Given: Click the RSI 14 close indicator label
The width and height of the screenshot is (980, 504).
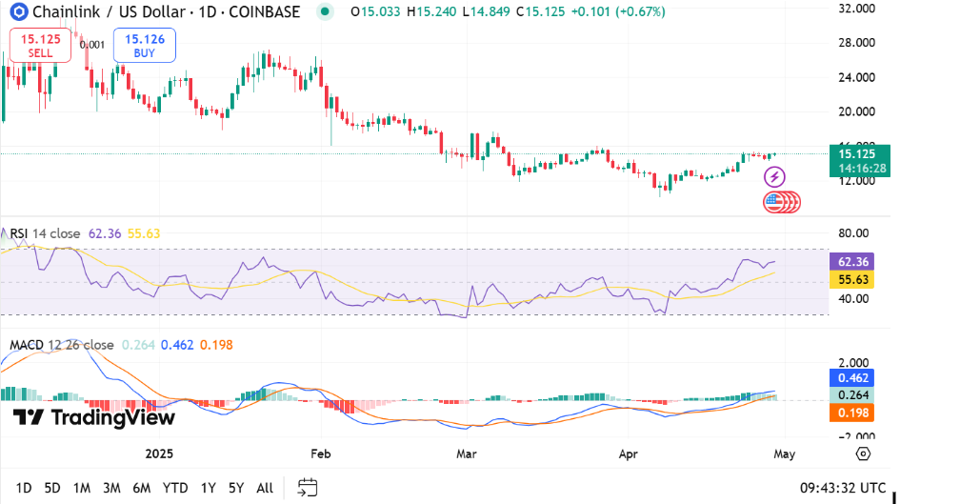Looking at the screenshot, I should (x=45, y=233).
